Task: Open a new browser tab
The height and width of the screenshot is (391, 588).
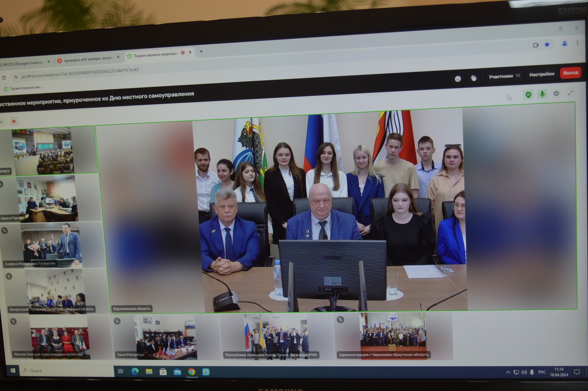Action: tap(201, 51)
